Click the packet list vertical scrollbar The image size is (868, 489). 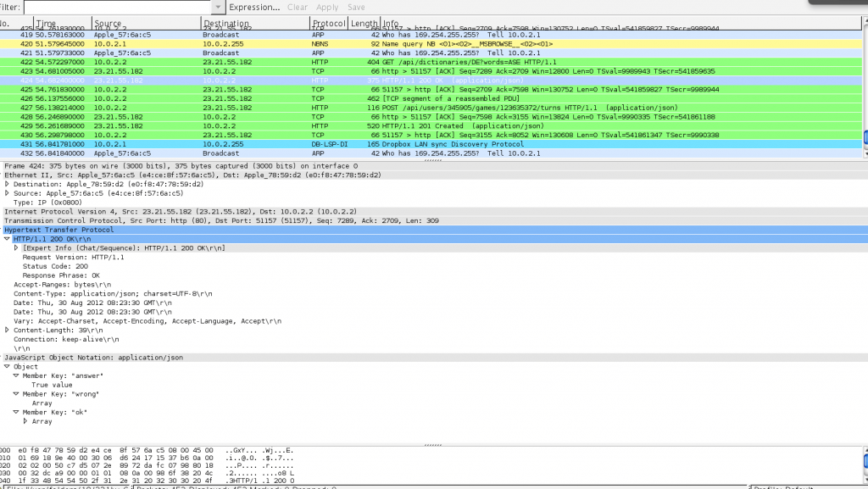(x=864, y=85)
